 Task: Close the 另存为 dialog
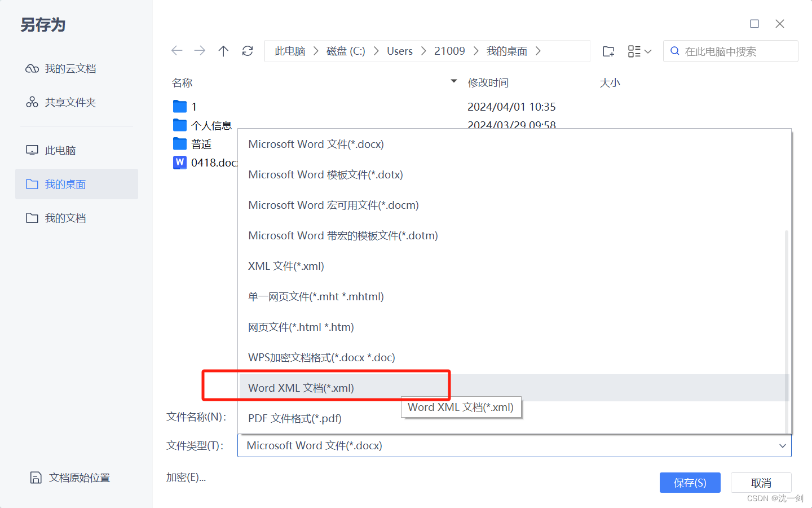780,24
